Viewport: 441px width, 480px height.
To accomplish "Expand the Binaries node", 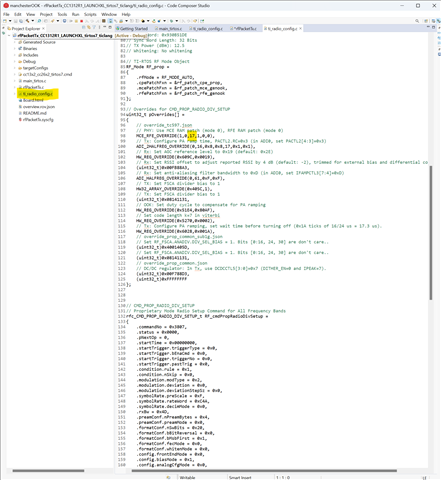I will [15, 49].
